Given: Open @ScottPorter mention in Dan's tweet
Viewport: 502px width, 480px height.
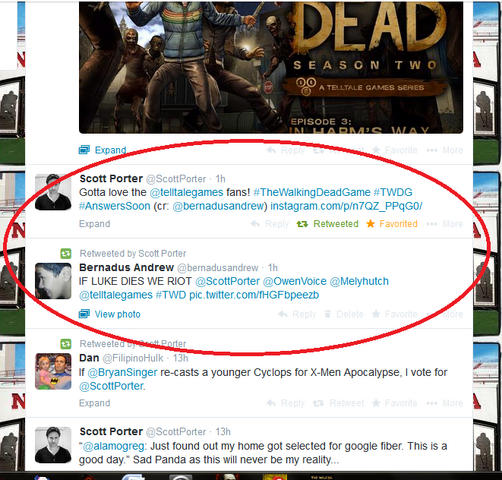Looking at the screenshot, I should pyautogui.click(x=111, y=386).
